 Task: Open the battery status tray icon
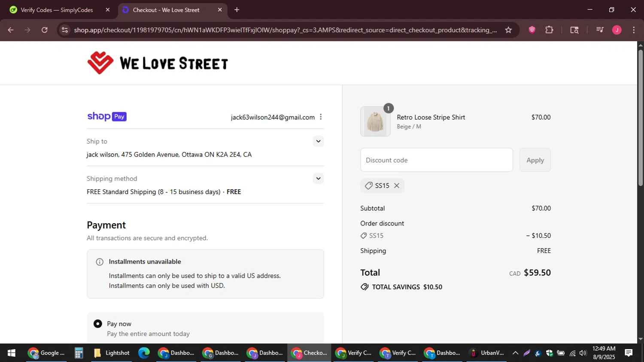tap(561, 353)
